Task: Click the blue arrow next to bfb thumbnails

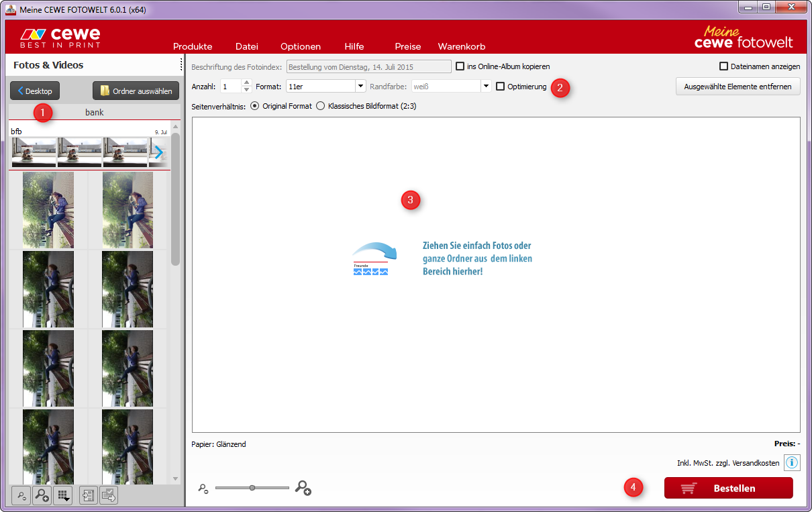Action: coord(159,152)
